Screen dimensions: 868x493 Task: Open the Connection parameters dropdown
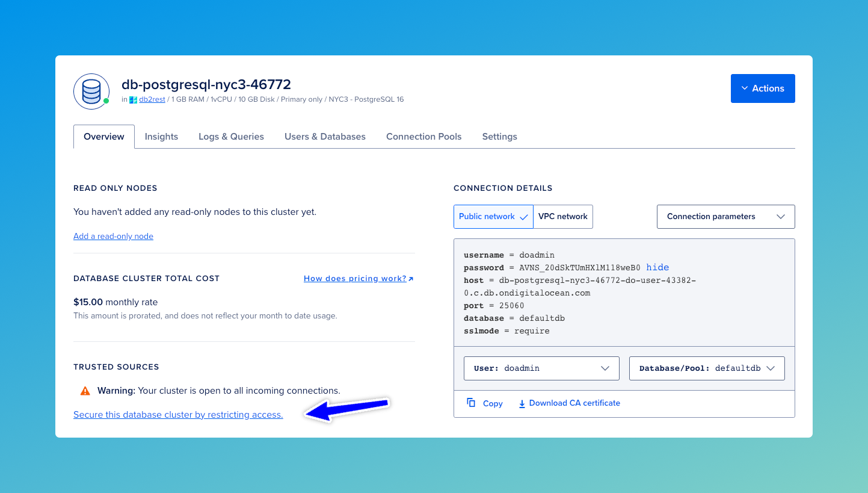tap(725, 216)
